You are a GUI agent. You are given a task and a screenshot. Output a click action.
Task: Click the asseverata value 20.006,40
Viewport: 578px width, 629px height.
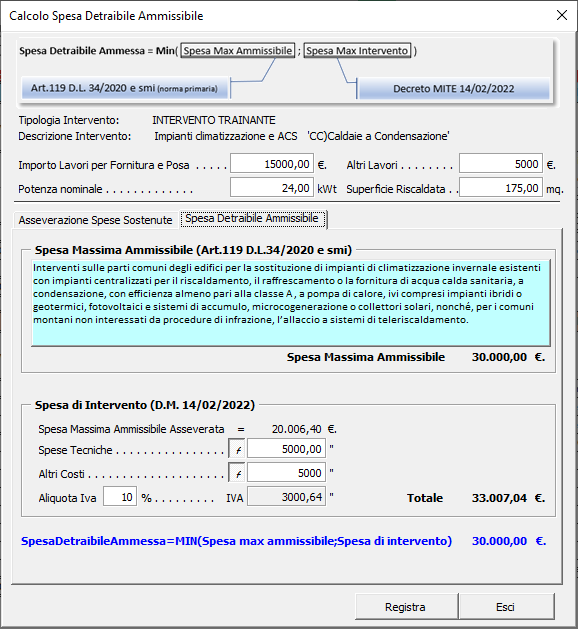(296, 429)
